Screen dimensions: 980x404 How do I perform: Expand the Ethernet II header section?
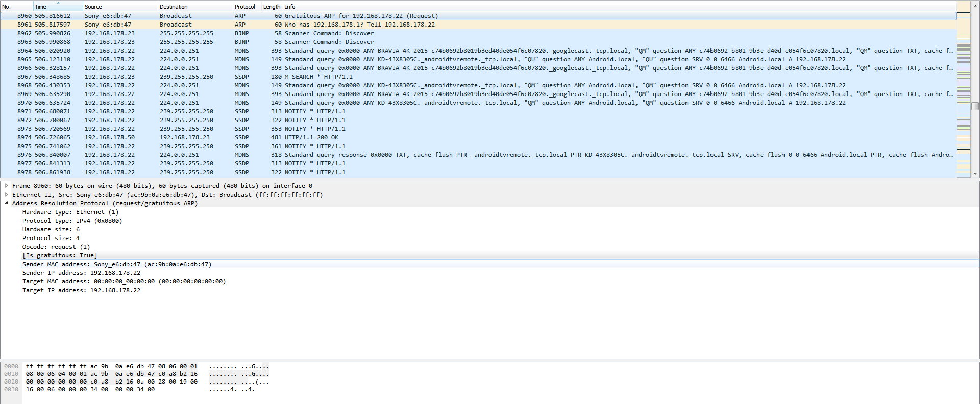tap(6, 195)
